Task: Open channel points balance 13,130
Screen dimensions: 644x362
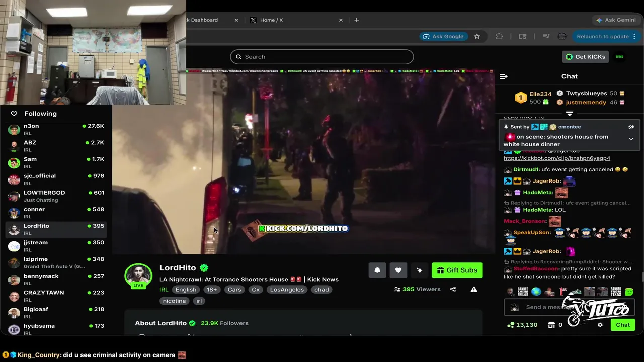Action: point(522,325)
